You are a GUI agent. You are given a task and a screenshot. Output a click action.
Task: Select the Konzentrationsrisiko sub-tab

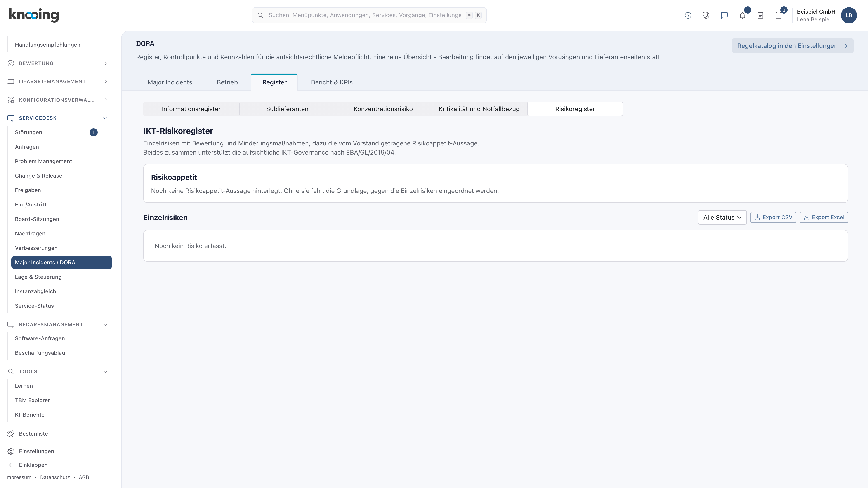click(383, 109)
